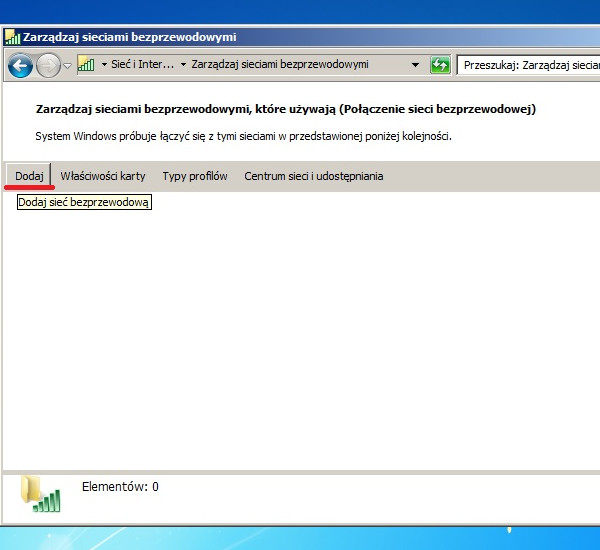The width and height of the screenshot is (600, 550).
Task: Click 'Dodaj' to add wireless network
Action: (29, 176)
